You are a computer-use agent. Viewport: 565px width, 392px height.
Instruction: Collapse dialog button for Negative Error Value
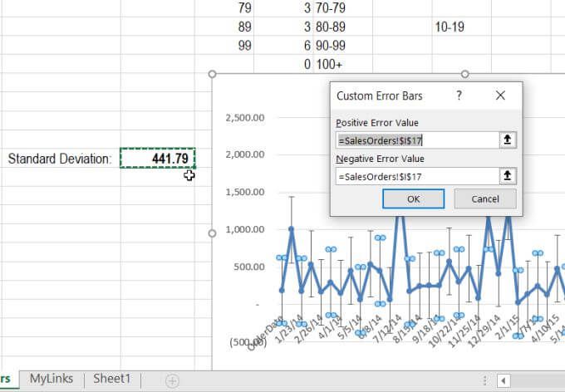pyautogui.click(x=508, y=176)
